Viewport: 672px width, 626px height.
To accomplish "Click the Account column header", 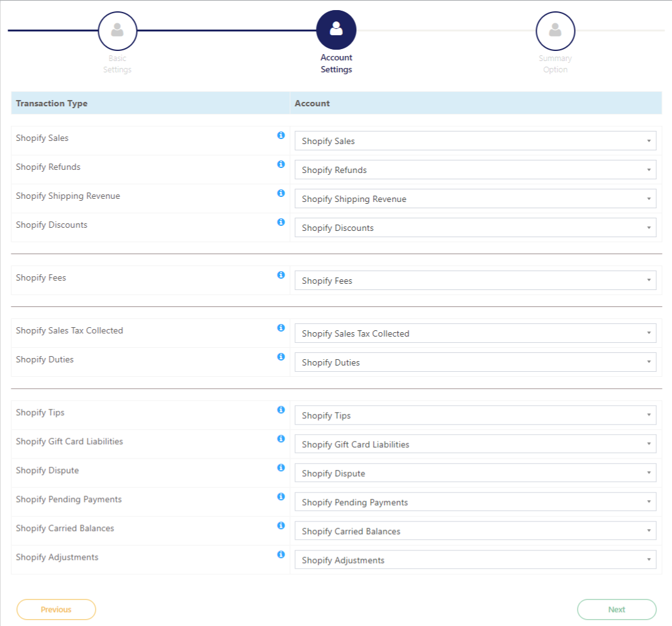I will pyautogui.click(x=312, y=103).
